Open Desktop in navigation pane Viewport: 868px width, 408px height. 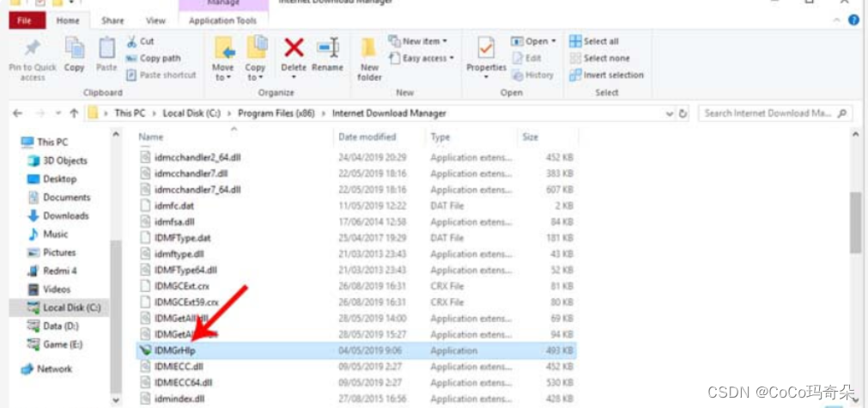(52, 179)
